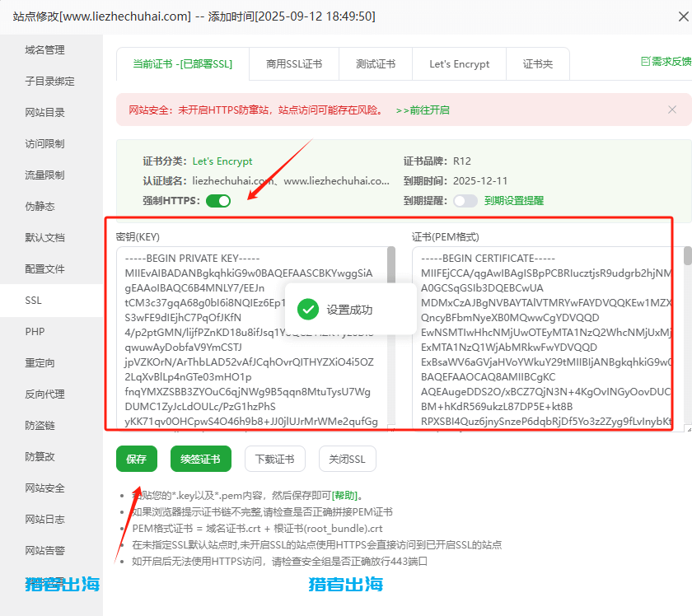Click the 证书品牌 value R12

(x=462, y=161)
